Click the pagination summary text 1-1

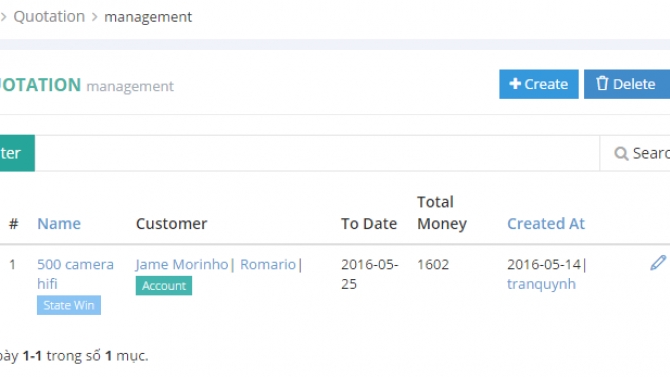click(32, 356)
